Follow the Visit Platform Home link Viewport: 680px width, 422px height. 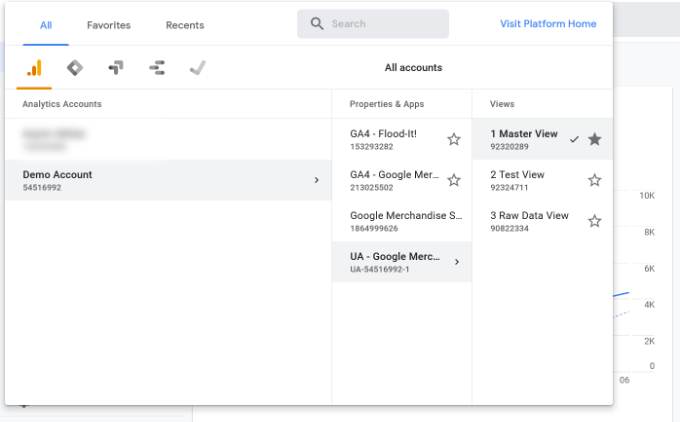click(x=548, y=24)
